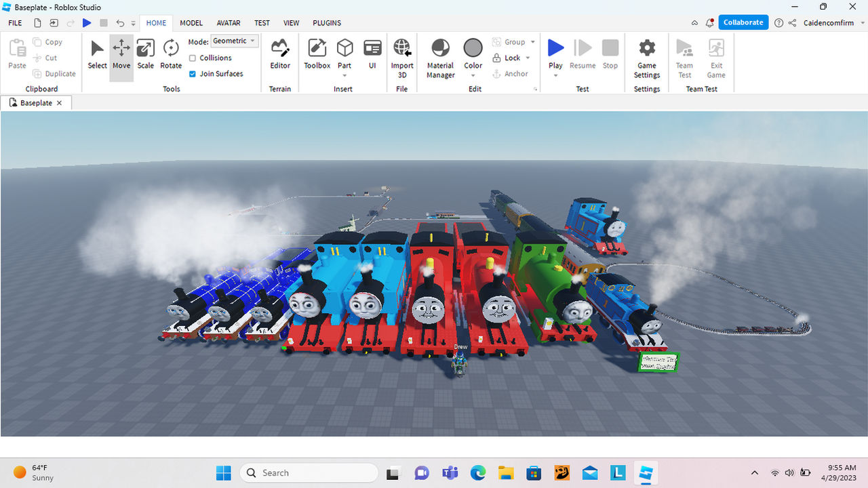Open the Windows Start menu
This screenshot has height=488, width=868.
223,473
